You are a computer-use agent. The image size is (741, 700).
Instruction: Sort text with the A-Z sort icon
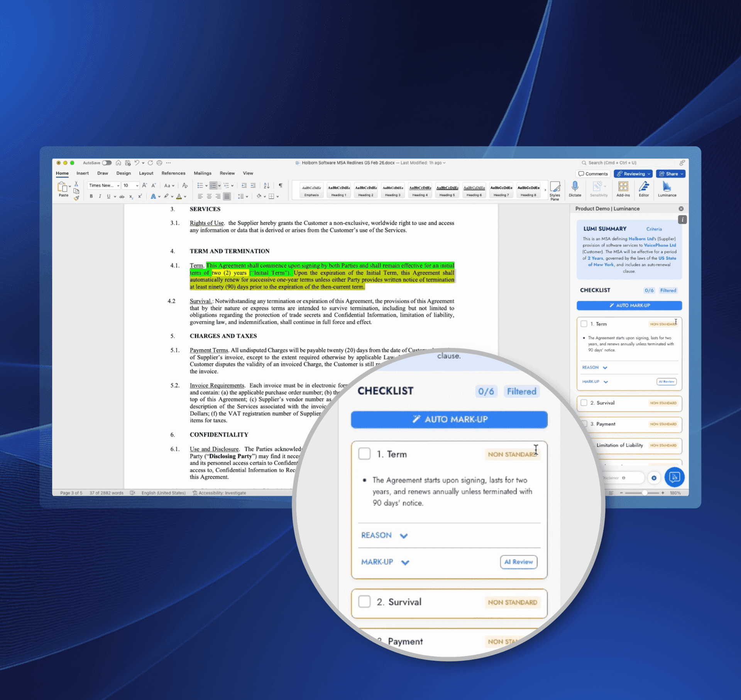point(267,185)
